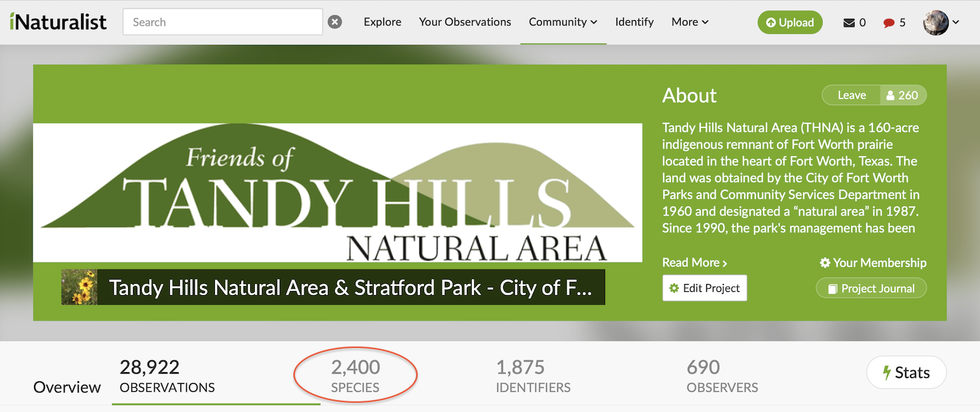Clear the search field with X icon
Image resolution: width=980 pixels, height=412 pixels.
pyautogui.click(x=335, y=22)
